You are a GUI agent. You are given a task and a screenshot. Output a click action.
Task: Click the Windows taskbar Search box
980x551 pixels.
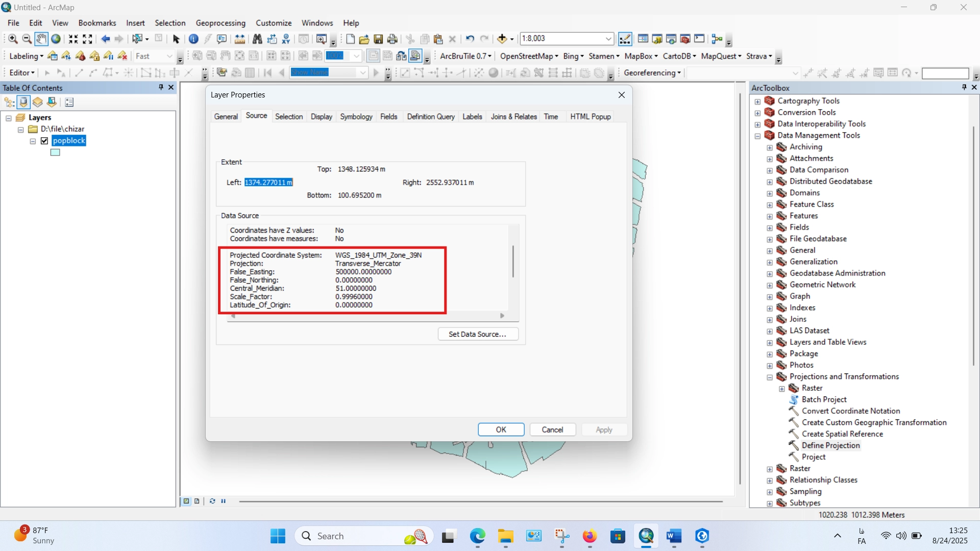364,536
